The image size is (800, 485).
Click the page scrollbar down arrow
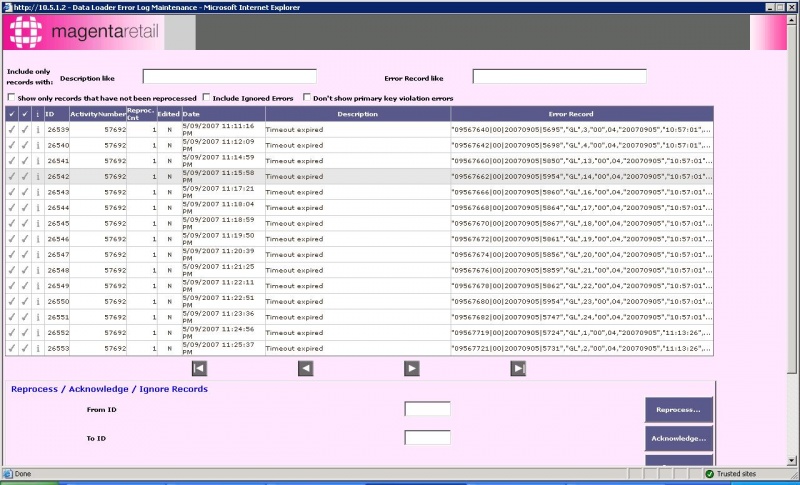(791, 460)
